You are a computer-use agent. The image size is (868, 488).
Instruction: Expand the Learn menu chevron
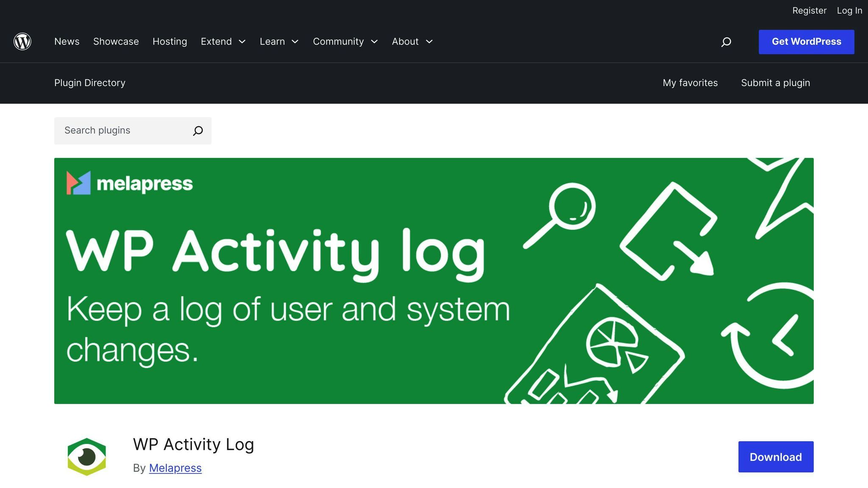pyautogui.click(x=295, y=42)
